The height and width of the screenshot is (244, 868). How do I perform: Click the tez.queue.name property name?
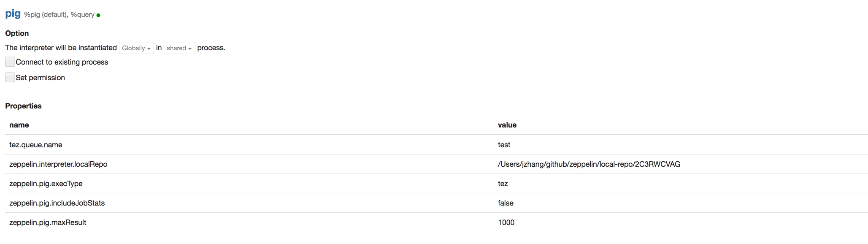click(36, 144)
